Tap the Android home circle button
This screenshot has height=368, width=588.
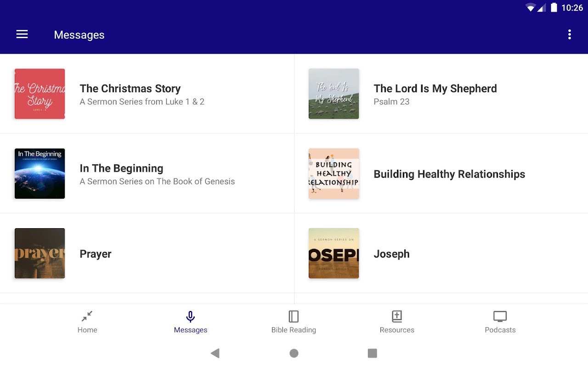(294, 353)
